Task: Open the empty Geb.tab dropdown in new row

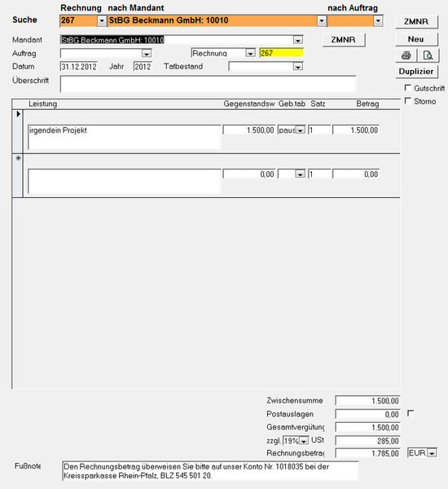Action: [301, 174]
